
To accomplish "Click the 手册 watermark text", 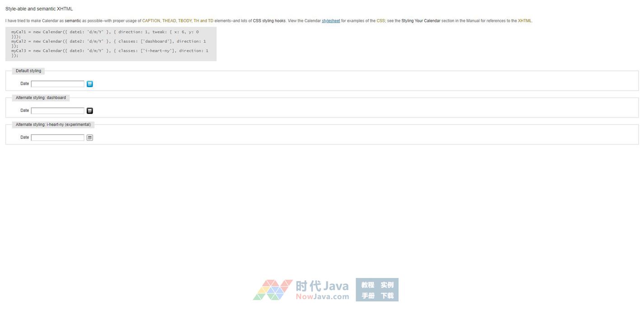I will [x=367, y=296].
